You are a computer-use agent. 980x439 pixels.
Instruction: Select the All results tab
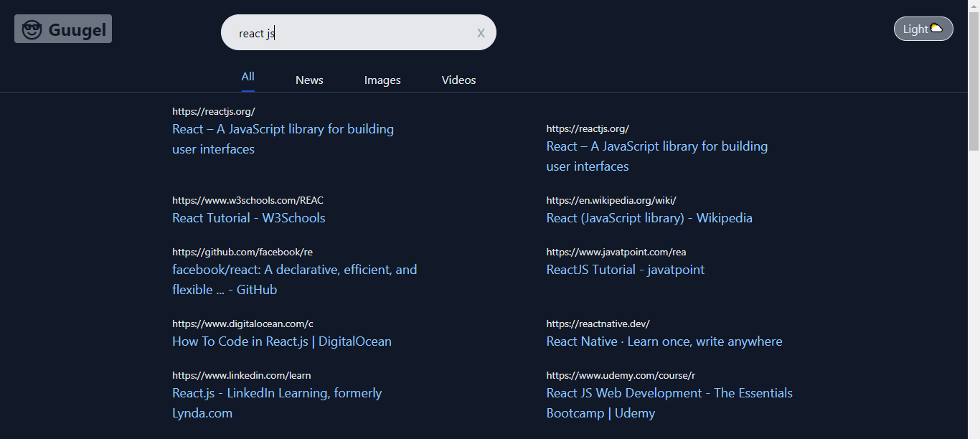(x=248, y=76)
